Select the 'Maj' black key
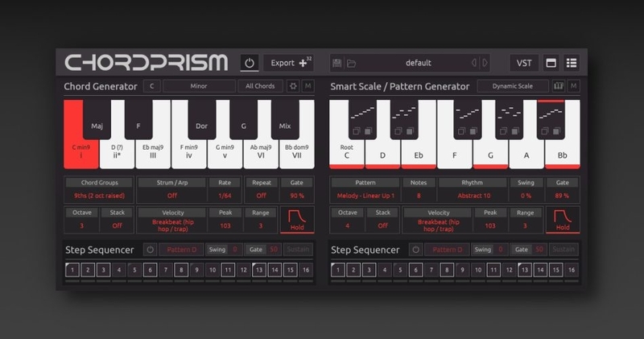The image size is (644, 339). 97,119
